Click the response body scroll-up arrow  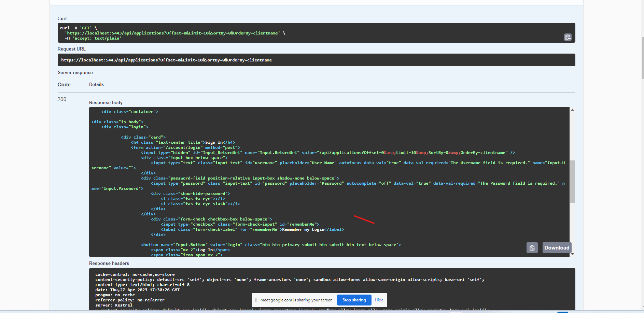[572, 110]
